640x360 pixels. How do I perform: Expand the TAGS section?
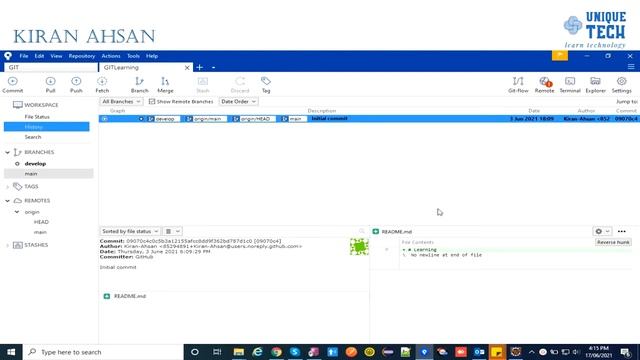(7, 187)
